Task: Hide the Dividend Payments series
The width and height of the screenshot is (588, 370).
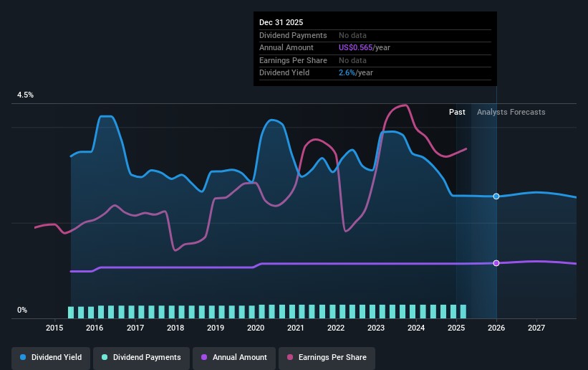Action: click(141, 357)
